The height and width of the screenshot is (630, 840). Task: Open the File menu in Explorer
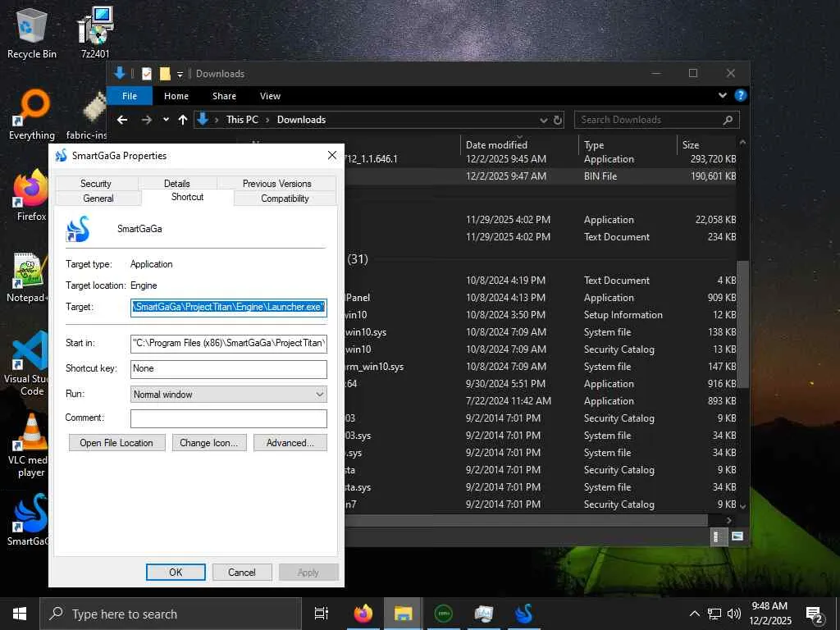point(130,96)
